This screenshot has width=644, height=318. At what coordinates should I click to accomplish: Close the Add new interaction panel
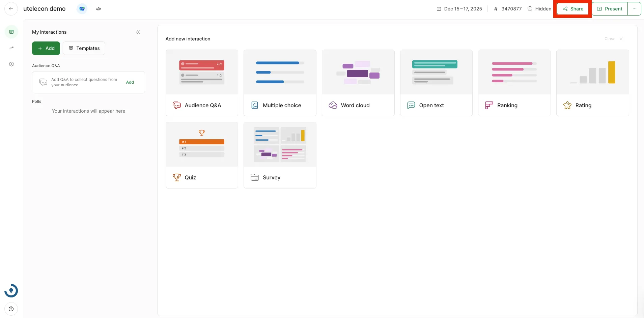[614, 39]
